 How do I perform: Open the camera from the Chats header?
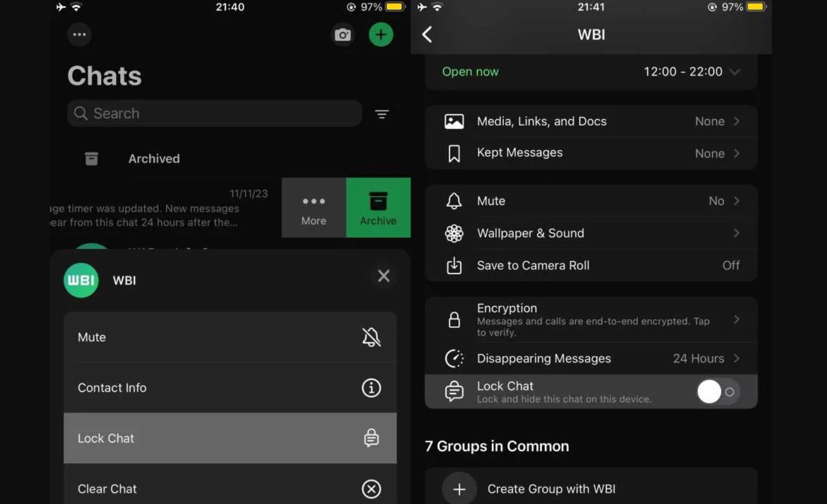[x=343, y=35]
